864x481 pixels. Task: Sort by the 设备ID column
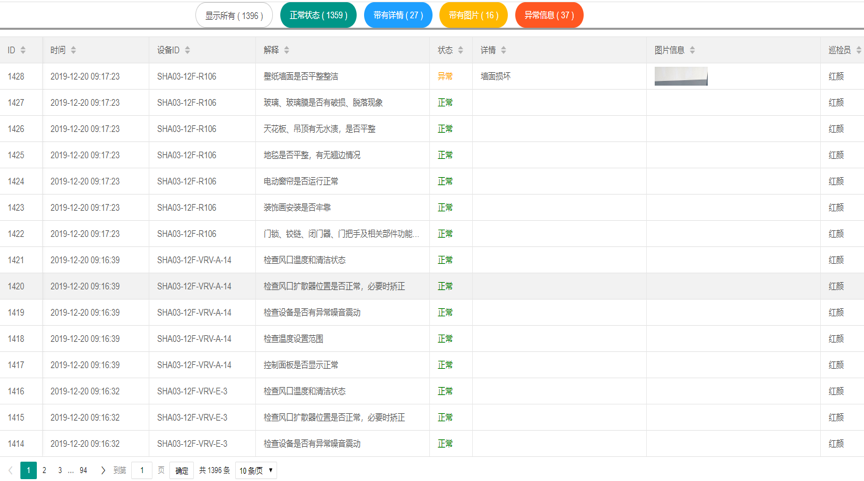click(x=187, y=50)
